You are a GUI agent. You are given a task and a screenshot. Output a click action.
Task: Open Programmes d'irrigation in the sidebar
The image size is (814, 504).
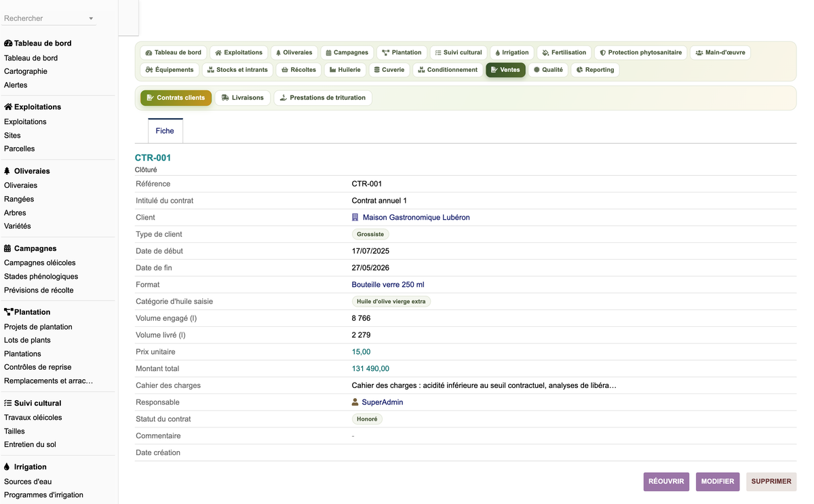43,495
